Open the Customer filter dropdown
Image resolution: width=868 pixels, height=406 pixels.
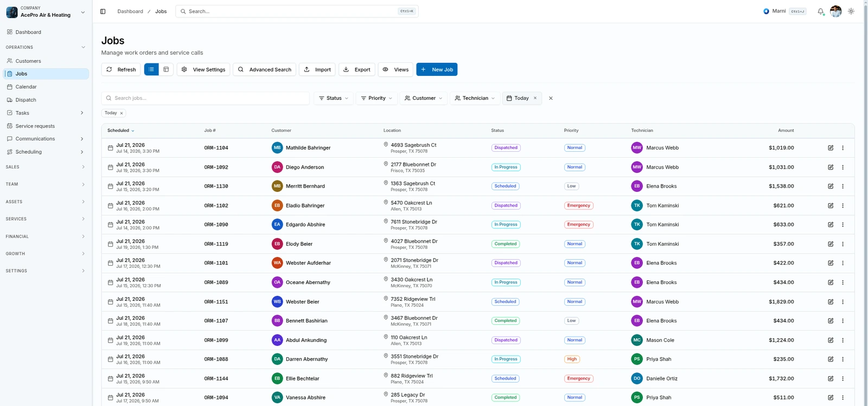coord(424,98)
